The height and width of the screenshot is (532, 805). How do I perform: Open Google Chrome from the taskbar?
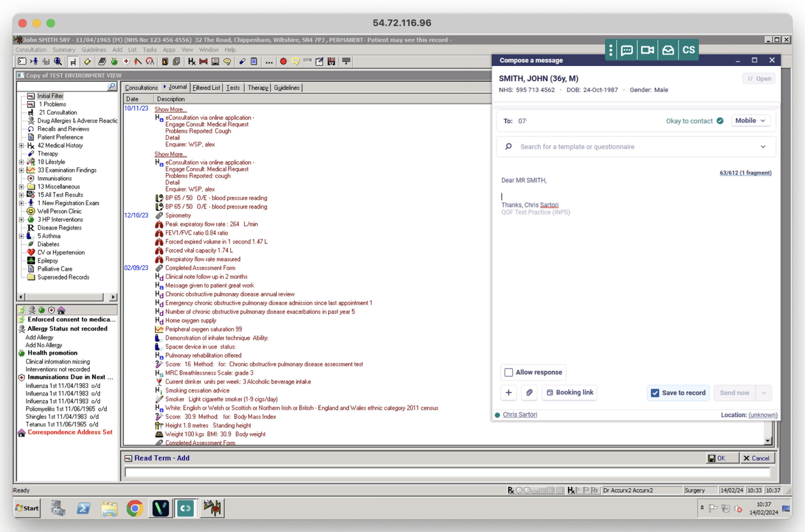[135, 508]
